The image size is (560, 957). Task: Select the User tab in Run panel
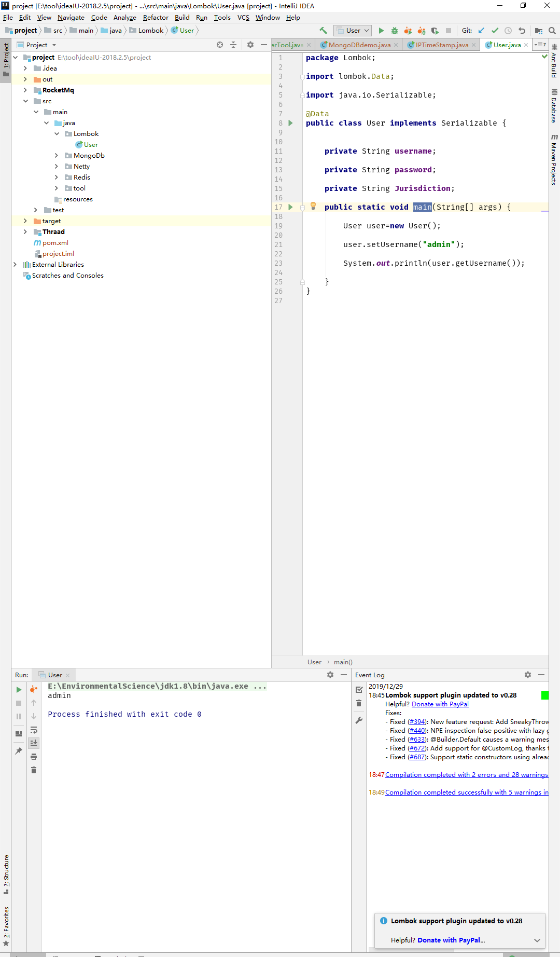point(54,675)
